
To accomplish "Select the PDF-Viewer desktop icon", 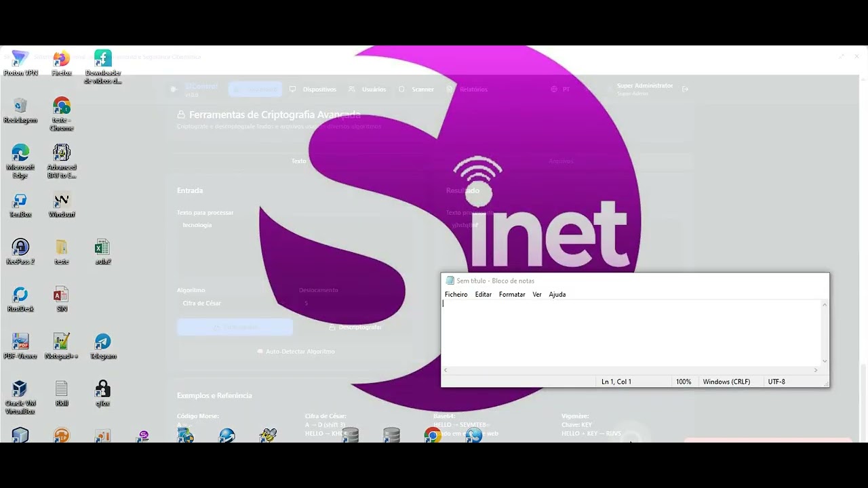I will point(20,347).
